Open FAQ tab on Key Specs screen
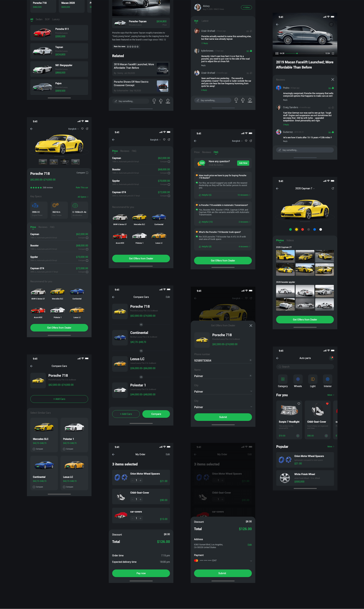The width and height of the screenshot is (364, 609). (x=52, y=227)
